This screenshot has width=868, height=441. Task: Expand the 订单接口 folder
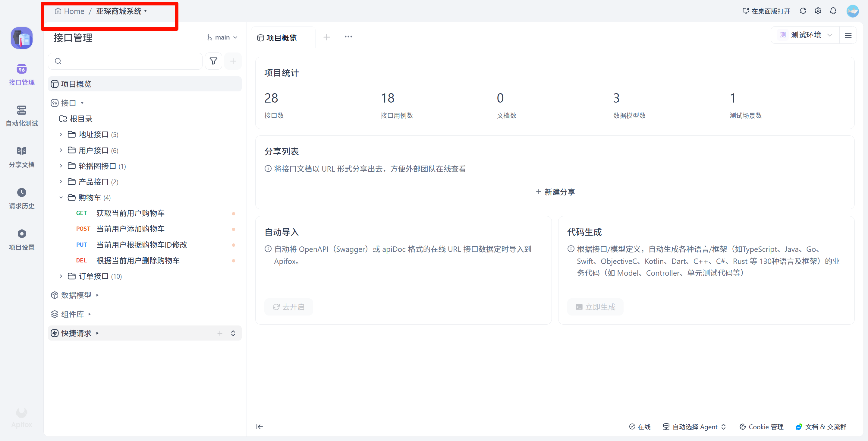(x=61, y=276)
